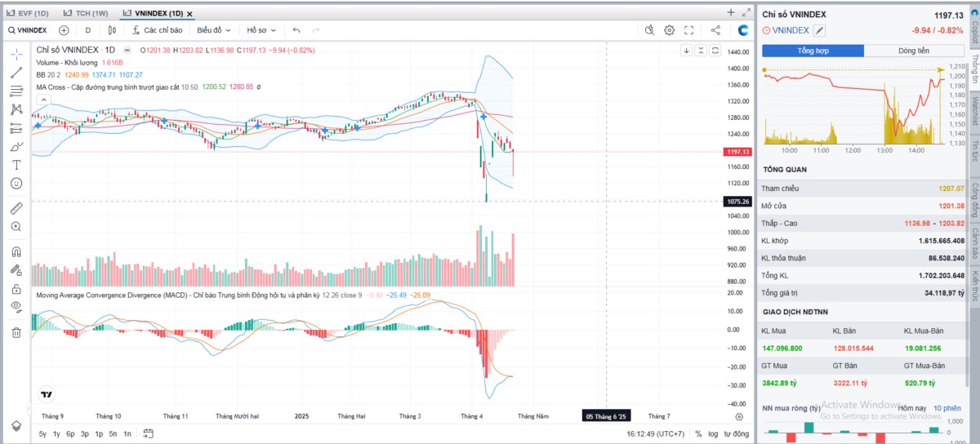The height and width of the screenshot is (444, 980).
Task: Collapse the pane with the chevrons button
Action: coord(701,50)
